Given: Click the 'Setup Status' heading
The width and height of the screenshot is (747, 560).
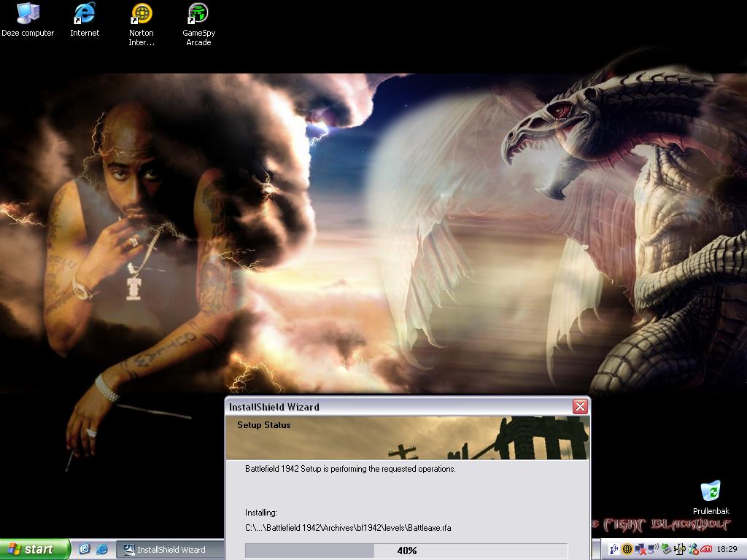Looking at the screenshot, I should (263, 425).
